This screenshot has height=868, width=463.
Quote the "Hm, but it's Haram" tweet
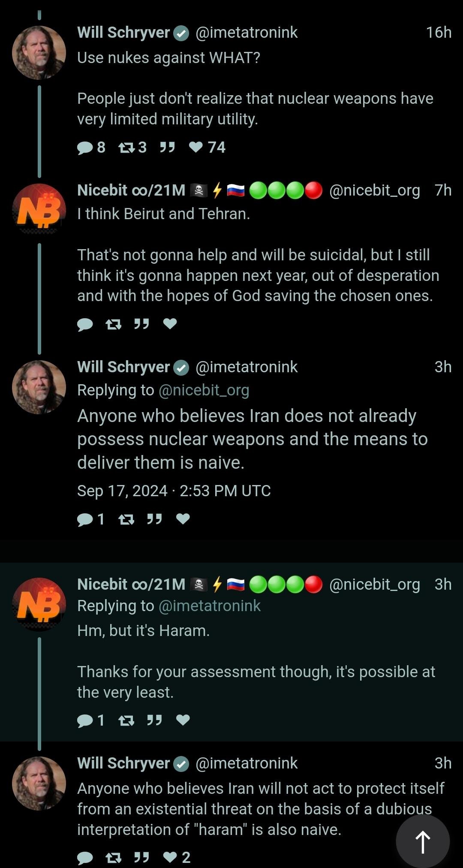click(x=154, y=720)
